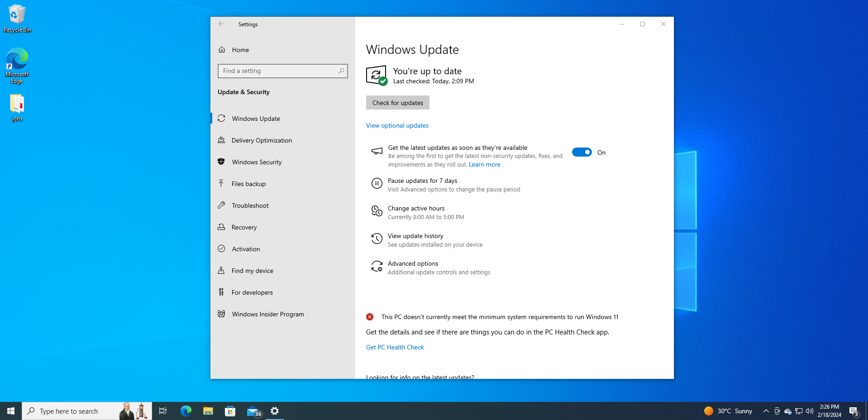868x420 pixels.
Task: Click the For developers tools icon
Action: tap(221, 292)
